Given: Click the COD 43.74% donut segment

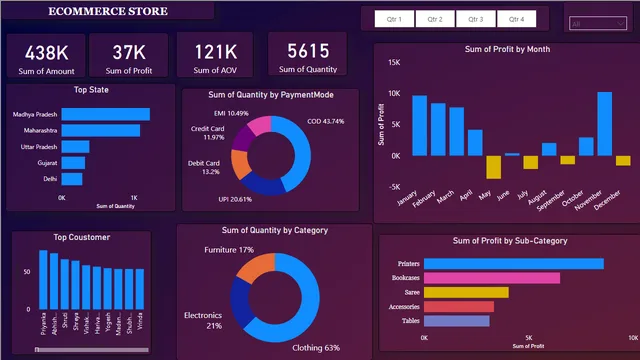Looking at the screenshot, I should [x=301, y=151].
